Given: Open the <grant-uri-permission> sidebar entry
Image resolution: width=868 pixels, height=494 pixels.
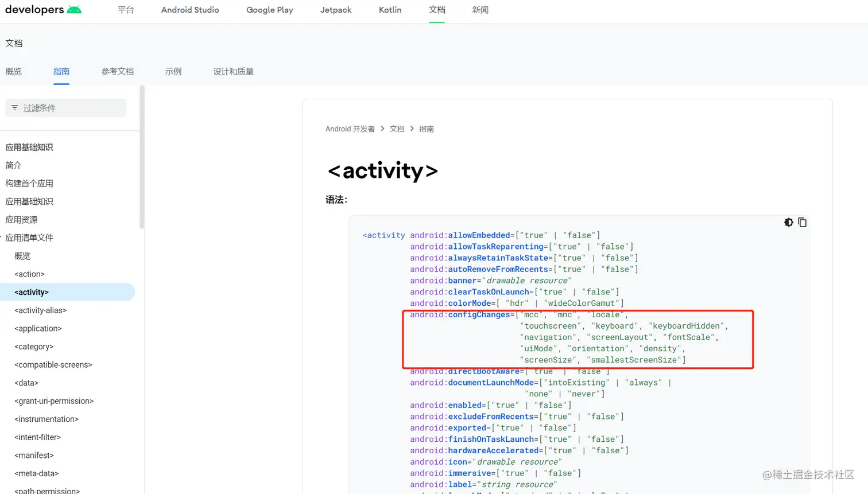Looking at the screenshot, I should (54, 401).
